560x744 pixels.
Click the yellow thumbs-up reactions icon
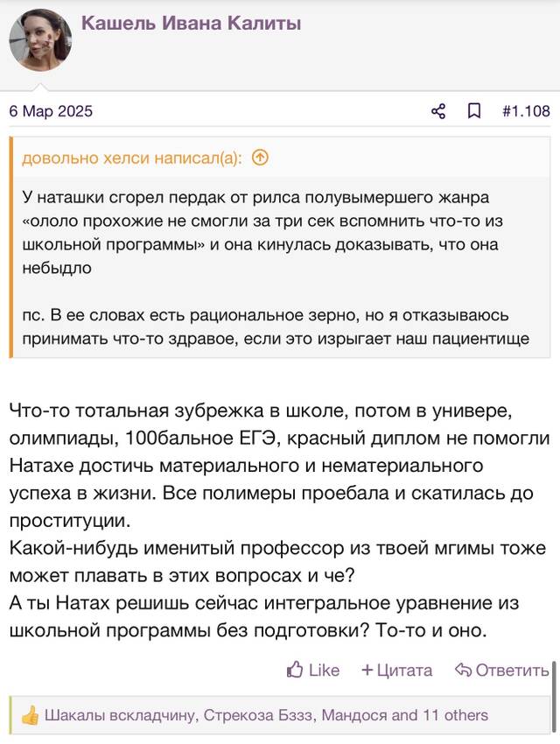pyautogui.click(x=30, y=714)
